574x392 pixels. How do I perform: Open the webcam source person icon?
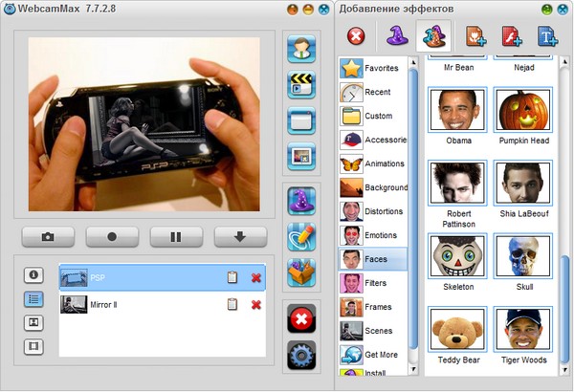[x=301, y=49]
